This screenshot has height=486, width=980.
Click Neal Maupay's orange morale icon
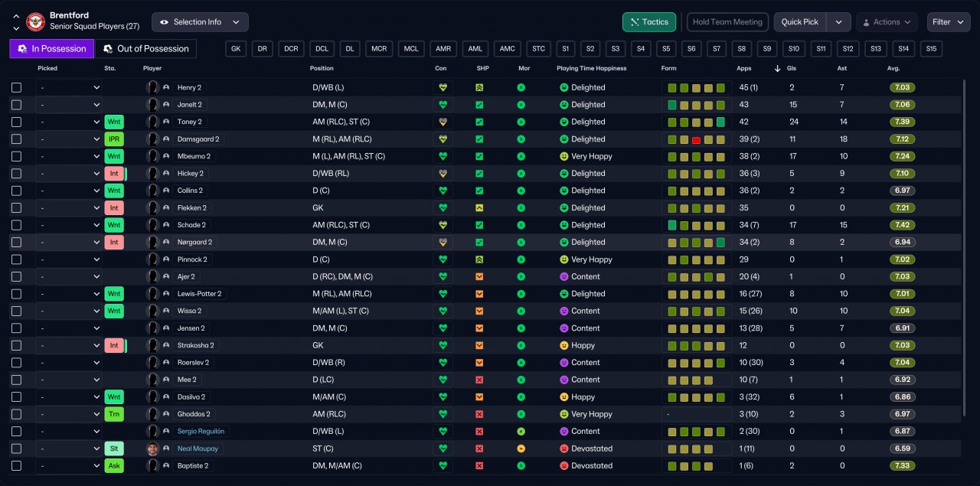click(x=521, y=448)
